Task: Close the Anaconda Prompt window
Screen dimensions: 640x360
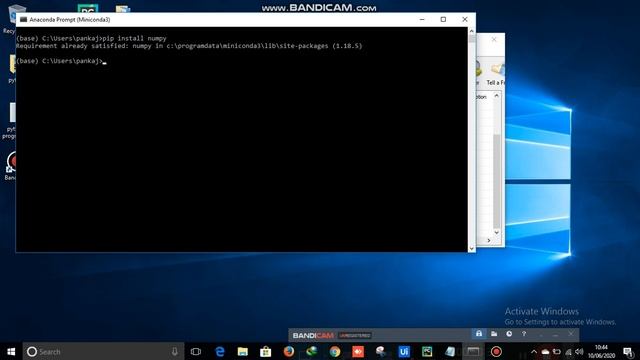Action: (x=464, y=19)
